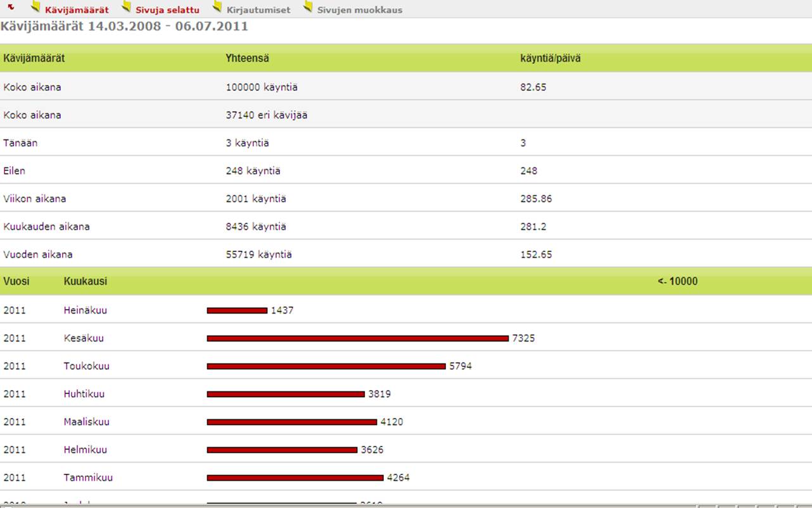Click the red bar showing 1437 visits

pyautogui.click(x=238, y=310)
